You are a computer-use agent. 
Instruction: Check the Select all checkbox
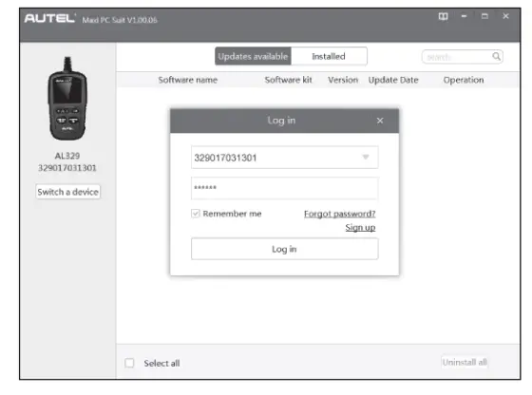pos(129,363)
